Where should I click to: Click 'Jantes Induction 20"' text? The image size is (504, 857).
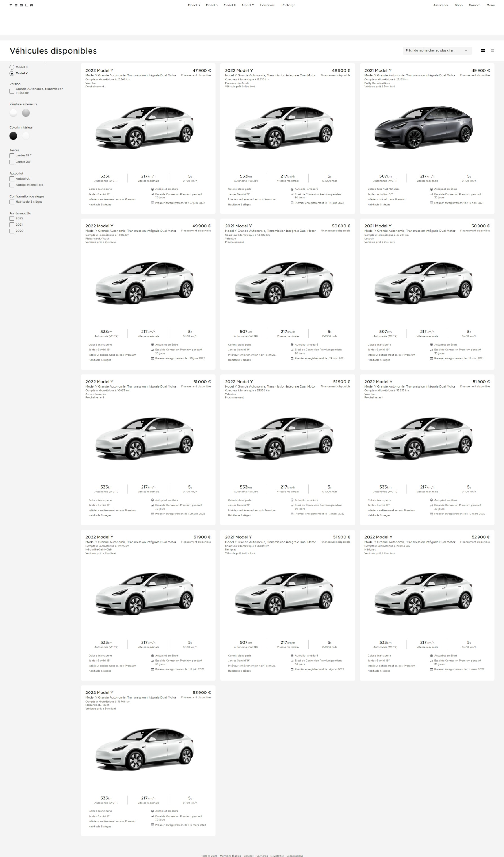point(381,194)
